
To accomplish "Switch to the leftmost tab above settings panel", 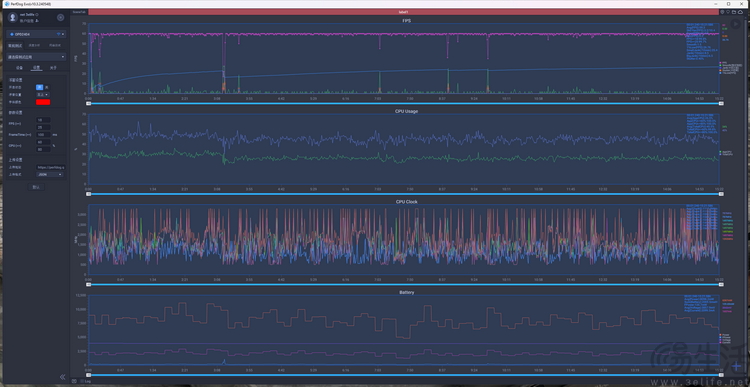I will click(x=19, y=68).
